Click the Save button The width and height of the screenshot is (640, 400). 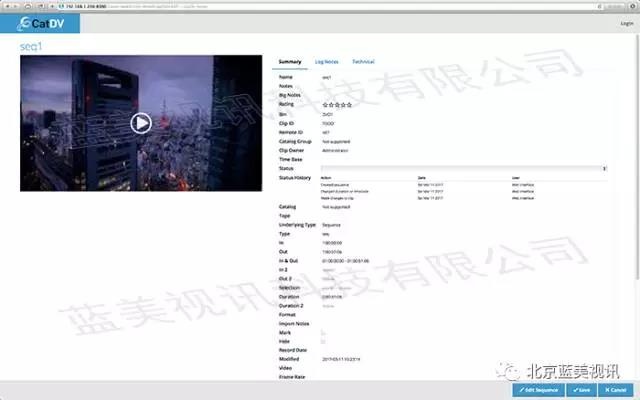click(x=581, y=390)
